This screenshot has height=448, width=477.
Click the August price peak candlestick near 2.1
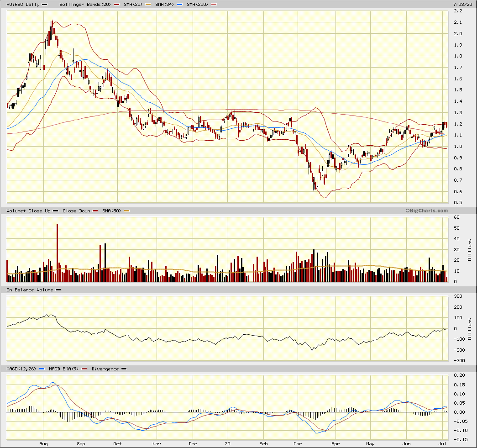(52, 26)
